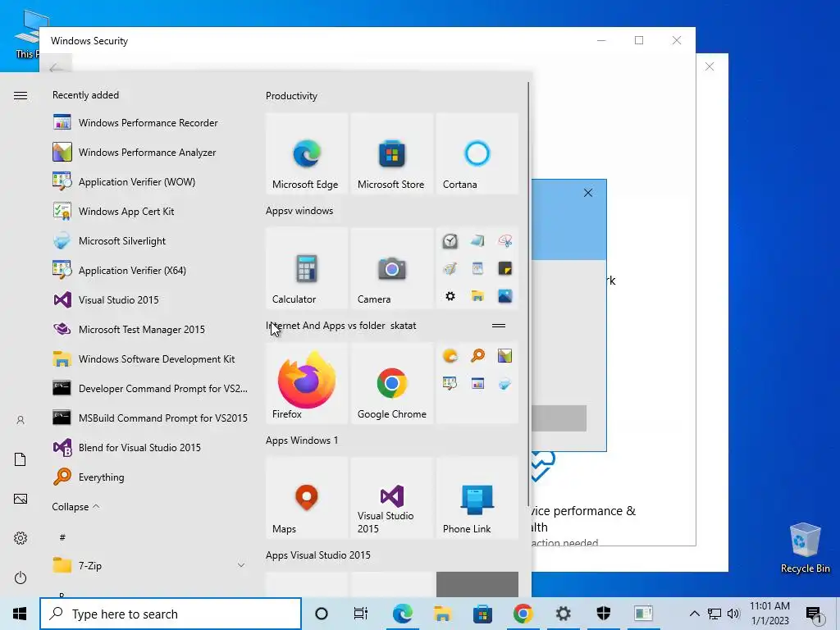Open File Explorer from the taskbar
The image size is (840, 630).
click(442, 614)
